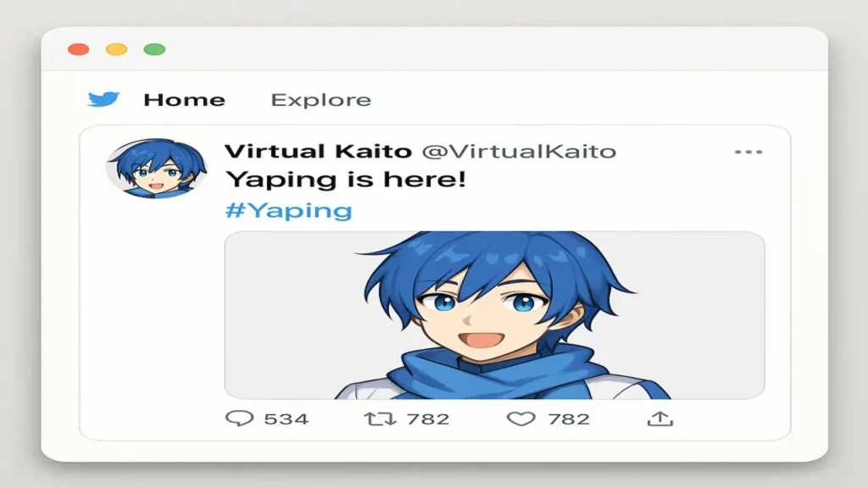Maximize window with green dot
Viewport: 868px width, 488px height.
point(154,49)
